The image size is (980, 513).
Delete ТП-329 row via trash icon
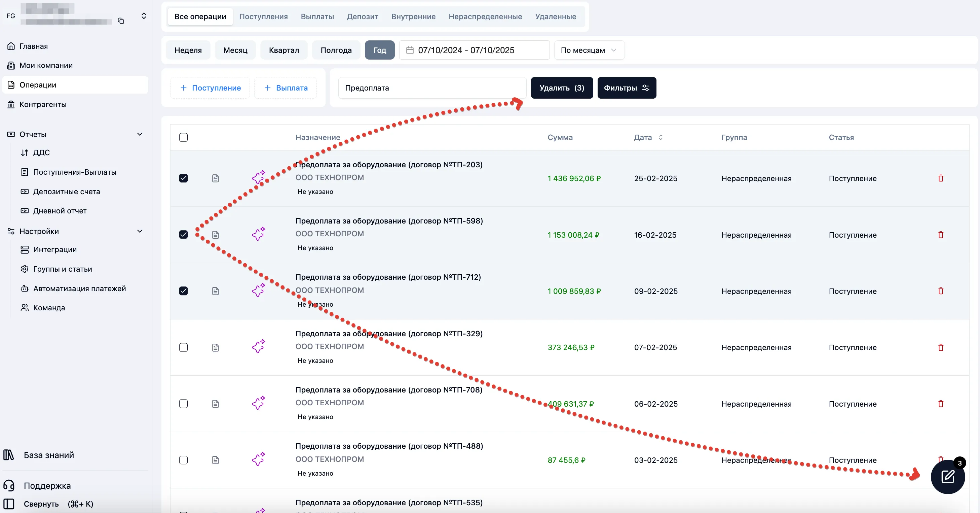(941, 347)
